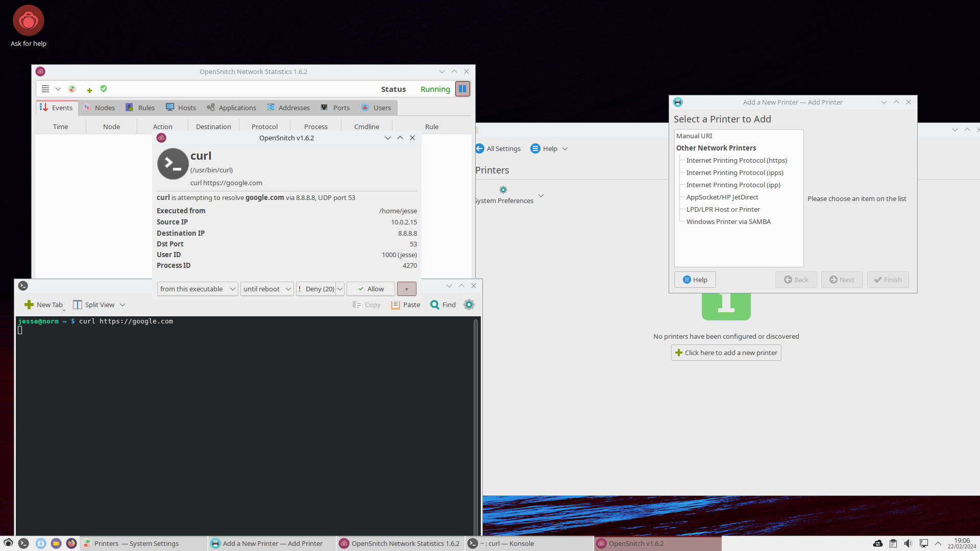The height and width of the screenshot is (551, 980).
Task: Switch to the Nodes tab
Action: click(x=100, y=108)
